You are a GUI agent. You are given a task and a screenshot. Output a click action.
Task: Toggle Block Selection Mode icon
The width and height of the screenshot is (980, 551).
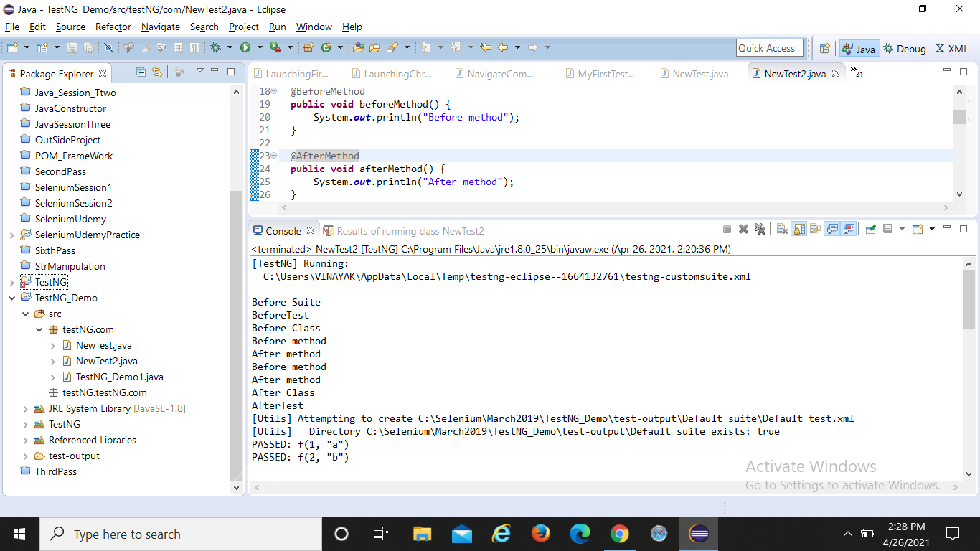178,47
